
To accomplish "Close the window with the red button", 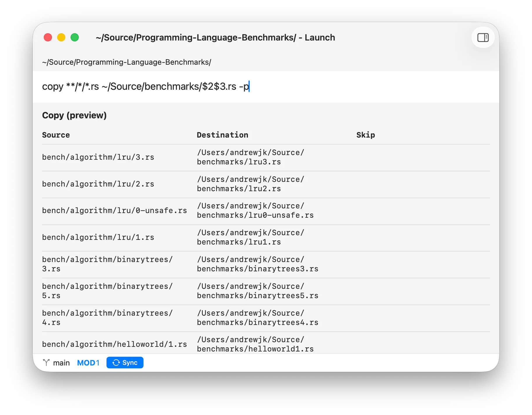I will click(48, 37).
